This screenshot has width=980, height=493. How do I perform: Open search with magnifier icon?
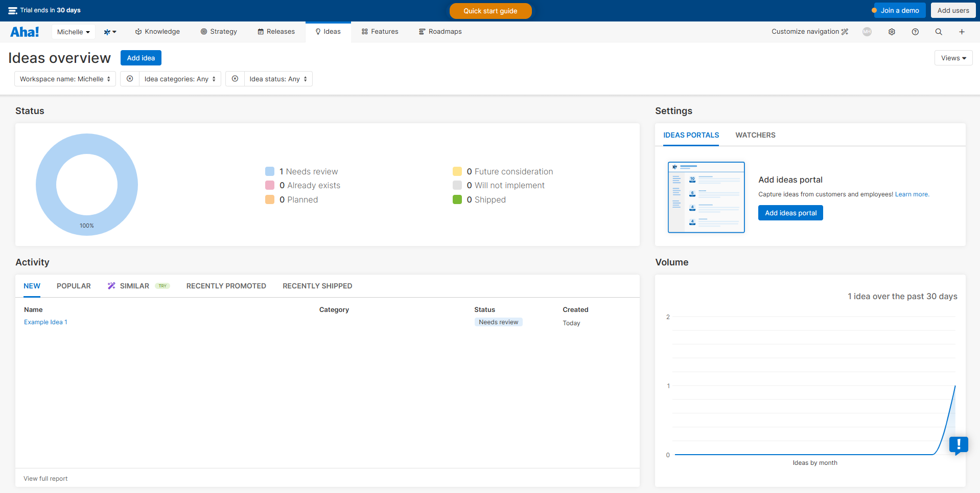click(939, 32)
